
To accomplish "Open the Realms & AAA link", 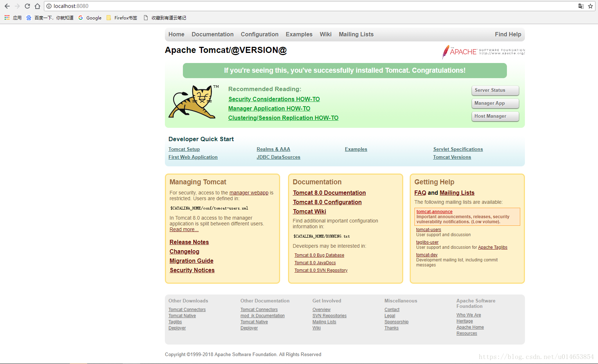I will click(x=273, y=149).
